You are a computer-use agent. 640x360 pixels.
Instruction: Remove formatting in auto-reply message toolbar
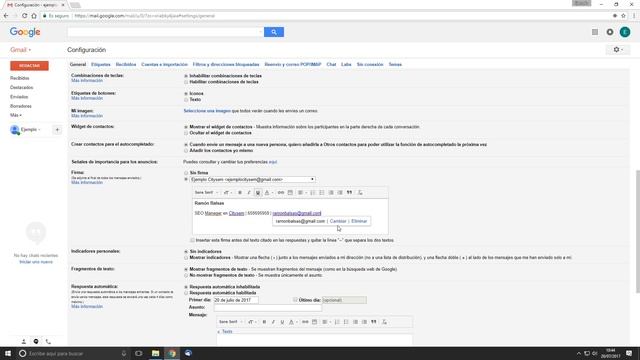(x=384, y=322)
